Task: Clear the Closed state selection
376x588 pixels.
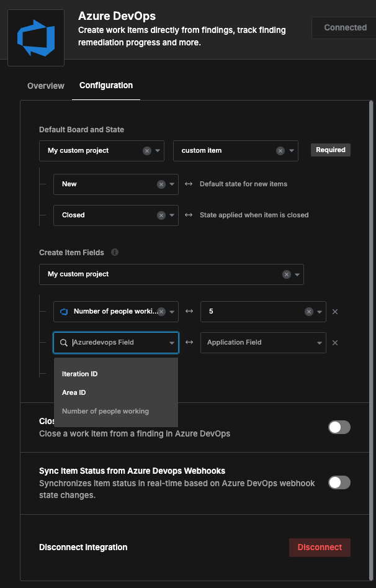Action: point(161,215)
